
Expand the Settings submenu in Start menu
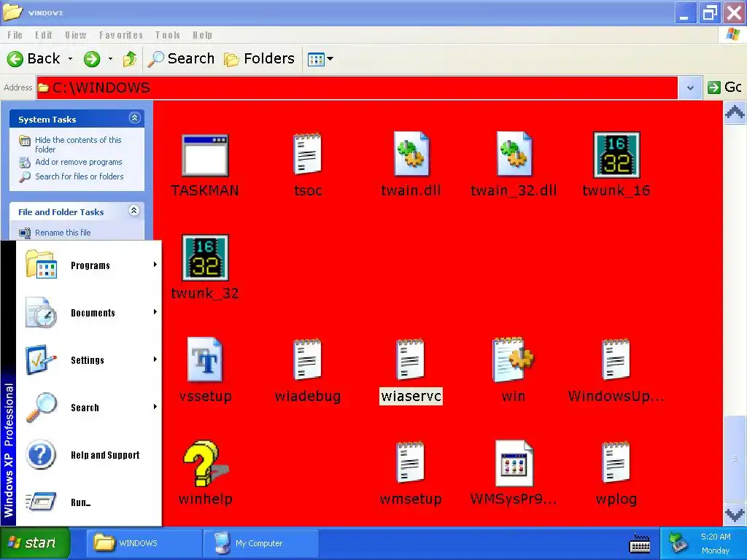89,360
